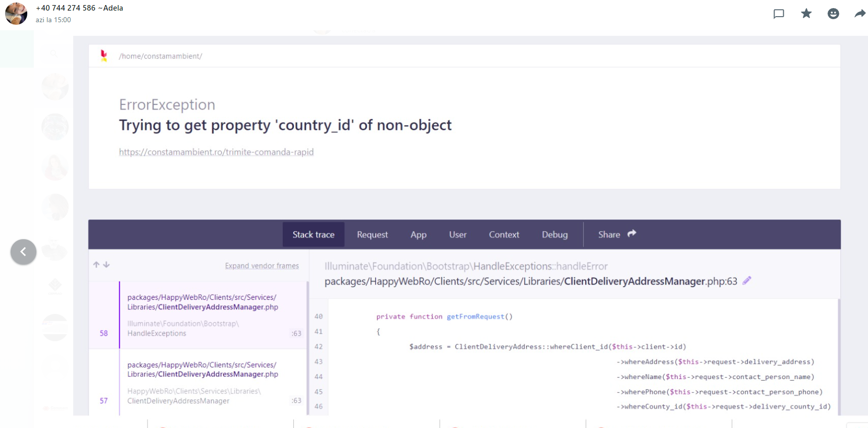This screenshot has height=428, width=868.
Task: Click the Ignition logo icon
Action: click(104, 56)
